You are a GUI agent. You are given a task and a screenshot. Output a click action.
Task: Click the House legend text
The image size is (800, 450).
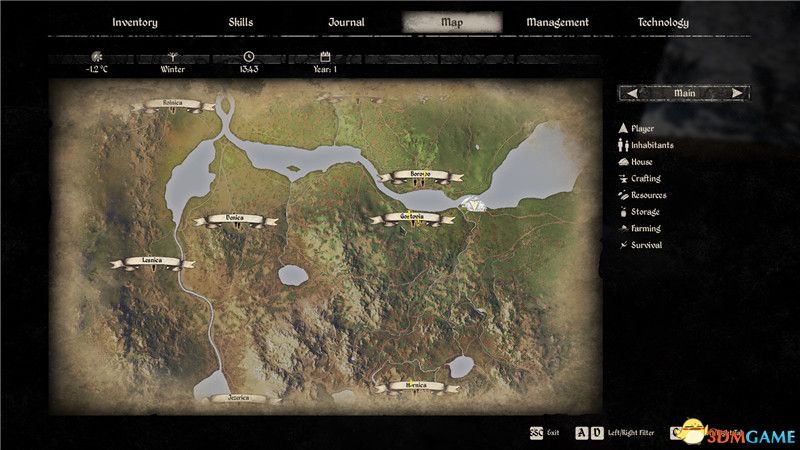[642, 162]
